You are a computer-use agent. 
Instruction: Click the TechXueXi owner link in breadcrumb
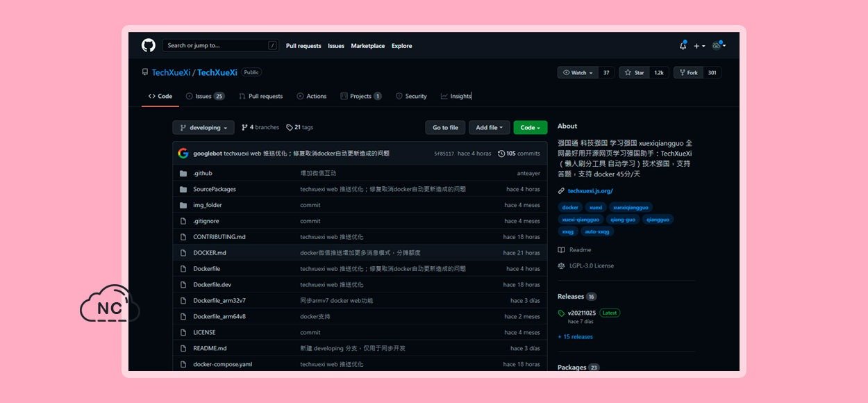click(x=171, y=72)
